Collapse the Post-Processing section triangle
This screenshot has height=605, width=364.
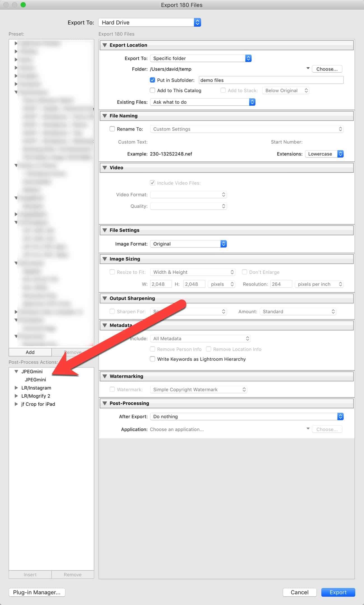point(105,403)
